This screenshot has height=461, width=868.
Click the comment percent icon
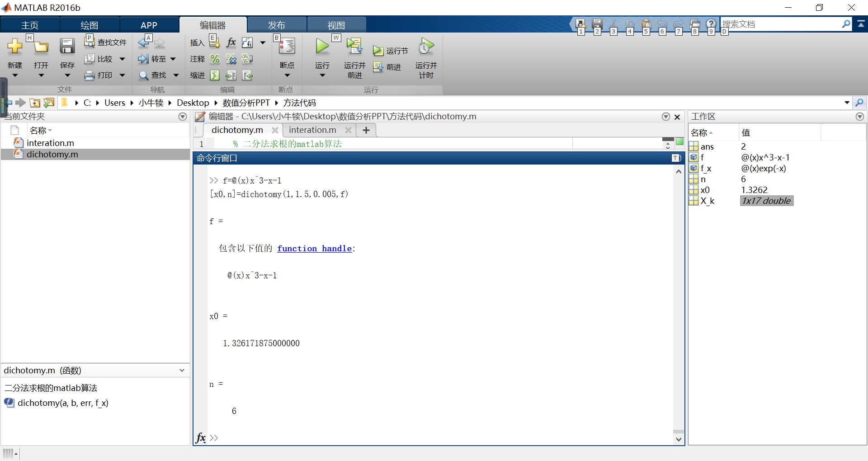(x=215, y=59)
